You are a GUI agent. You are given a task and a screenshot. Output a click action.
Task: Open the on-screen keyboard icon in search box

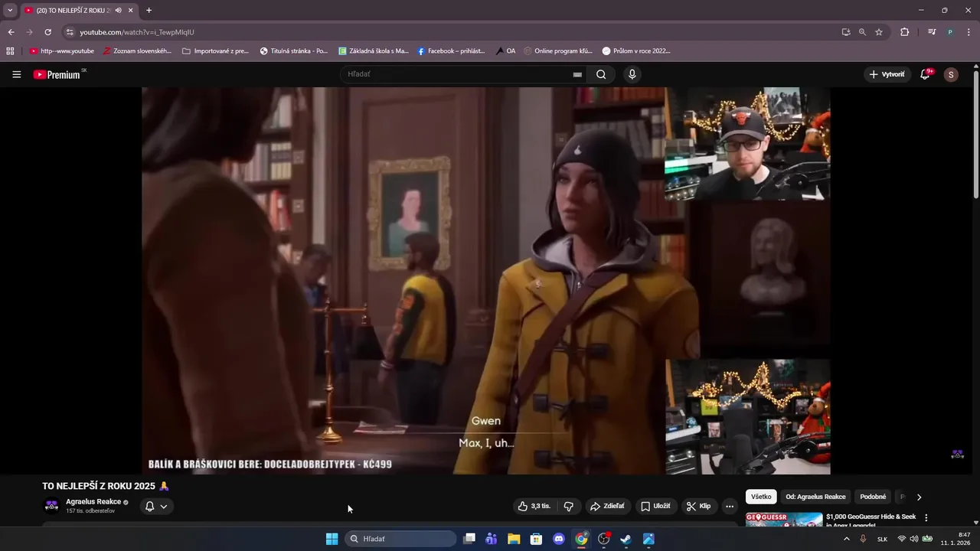(577, 74)
